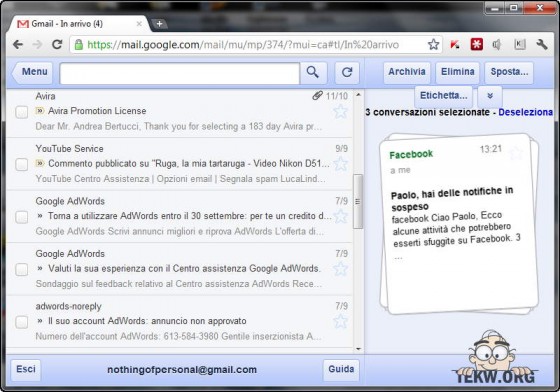Go back with the browser back arrow
The width and height of the screenshot is (560, 392).
pyautogui.click(x=18, y=45)
